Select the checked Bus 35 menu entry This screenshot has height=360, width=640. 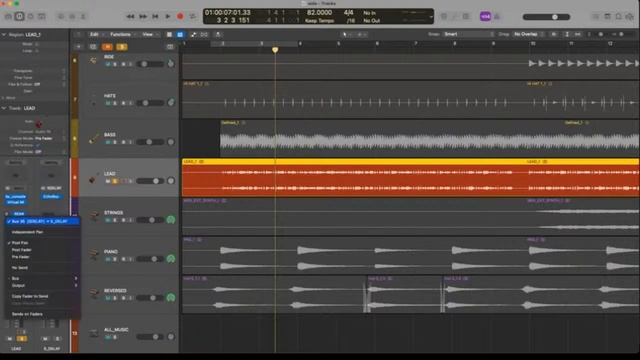coord(42,221)
